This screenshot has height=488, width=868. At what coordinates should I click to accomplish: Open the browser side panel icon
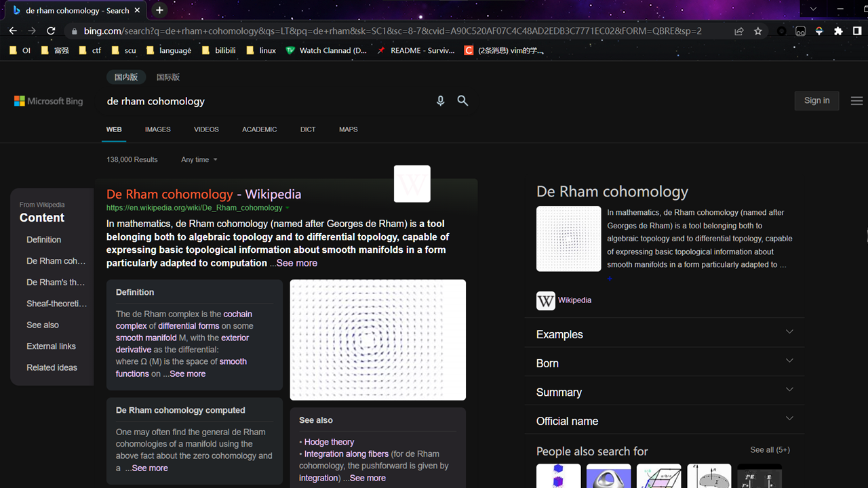857,30
